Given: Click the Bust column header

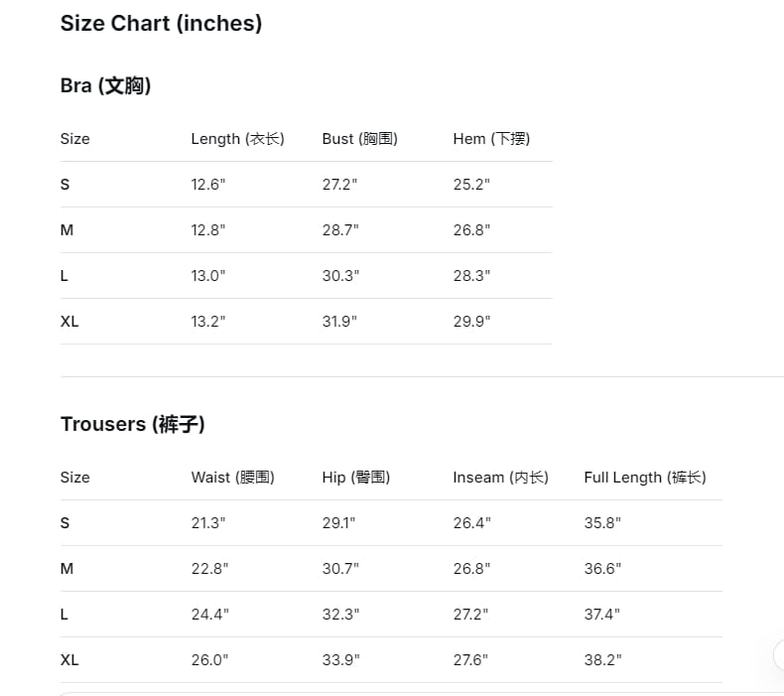Looking at the screenshot, I should point(360,139).
